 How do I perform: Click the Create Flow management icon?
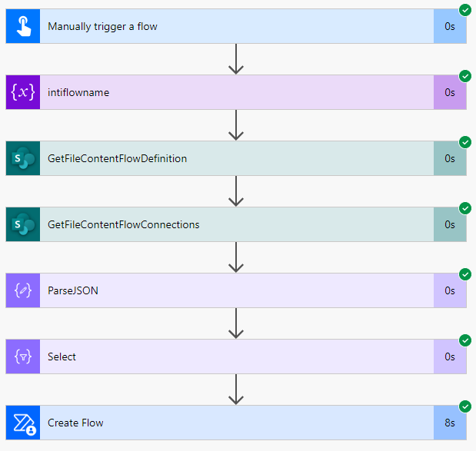[x=22, y=423]
